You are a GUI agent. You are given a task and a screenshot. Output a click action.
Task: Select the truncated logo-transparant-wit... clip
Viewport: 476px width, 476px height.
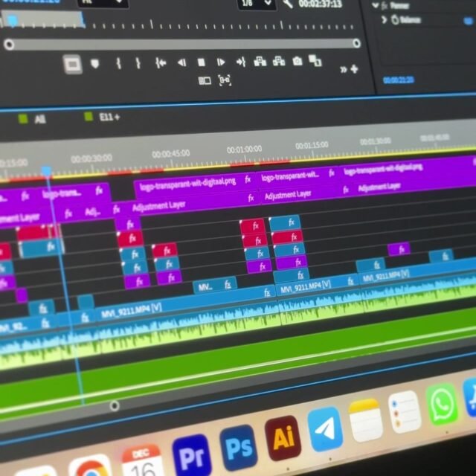pos(298,177)
